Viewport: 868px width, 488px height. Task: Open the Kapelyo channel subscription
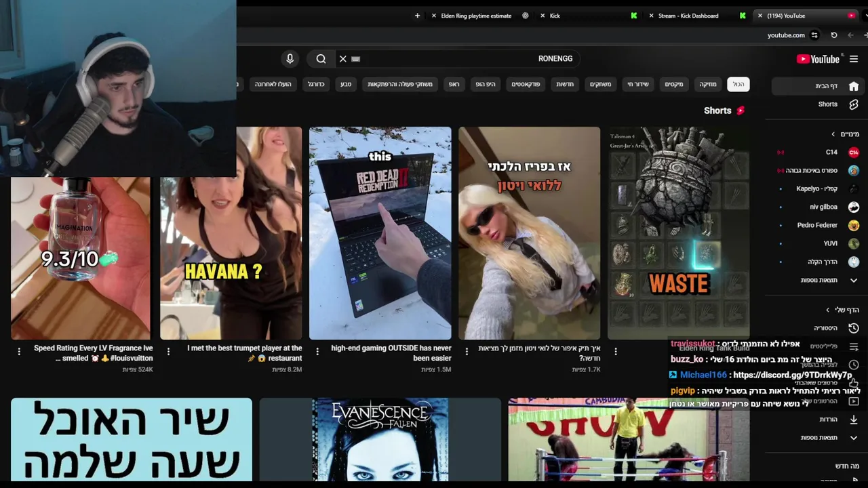pos(817,189)
